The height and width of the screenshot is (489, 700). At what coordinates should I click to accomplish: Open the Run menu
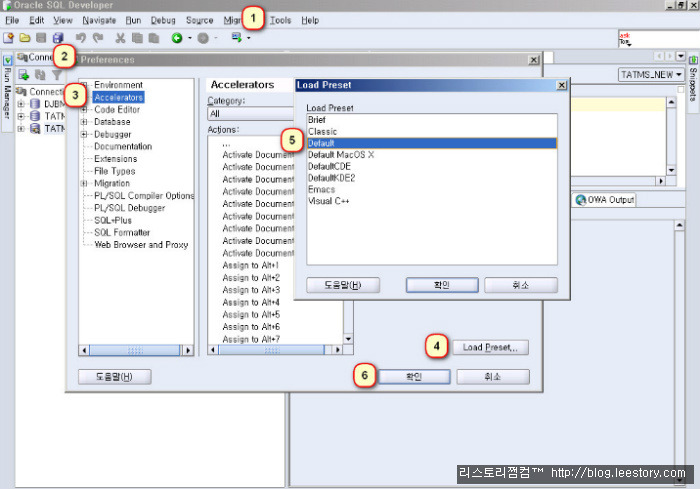tap(133, 20)
